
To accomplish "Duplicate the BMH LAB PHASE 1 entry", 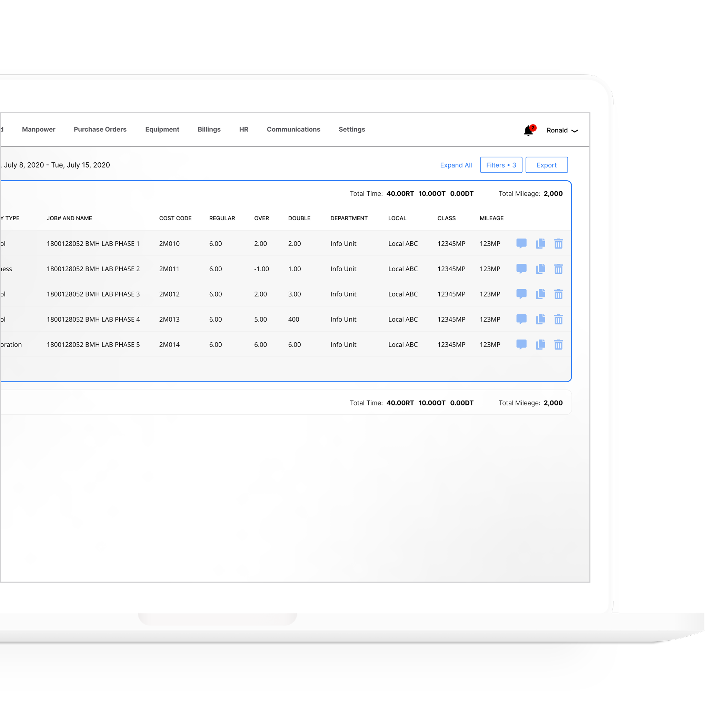I will pos(540,244).
